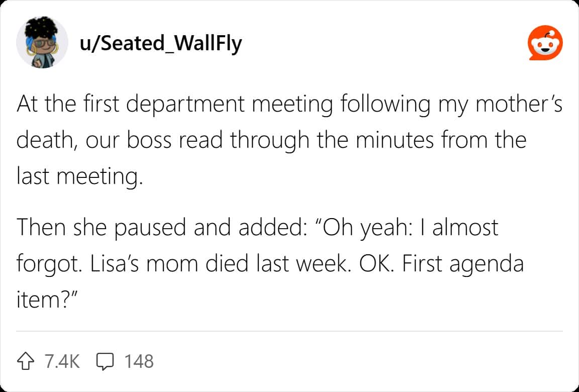Click the word "boss" in the post
579x392 pixels.
(145, 141)
